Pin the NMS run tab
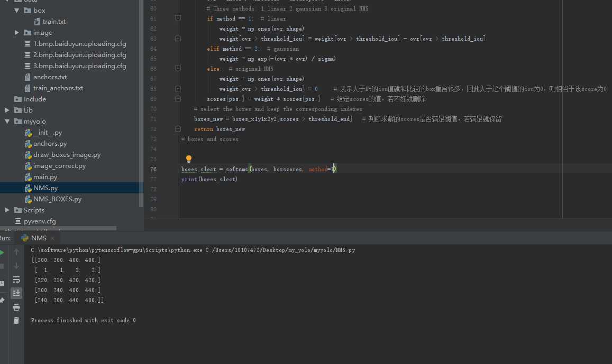 pyautogui.click(x=2, y=300)
